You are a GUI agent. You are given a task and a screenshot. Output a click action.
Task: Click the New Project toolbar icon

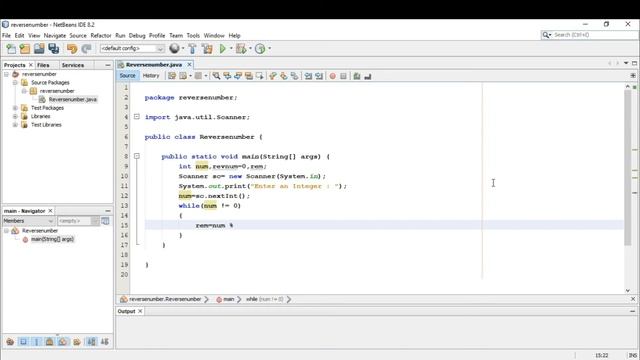coord(25,49)
